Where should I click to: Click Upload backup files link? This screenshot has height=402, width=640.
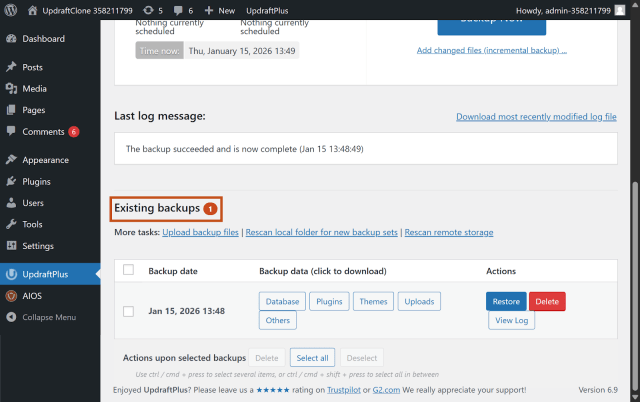(200, 232)
